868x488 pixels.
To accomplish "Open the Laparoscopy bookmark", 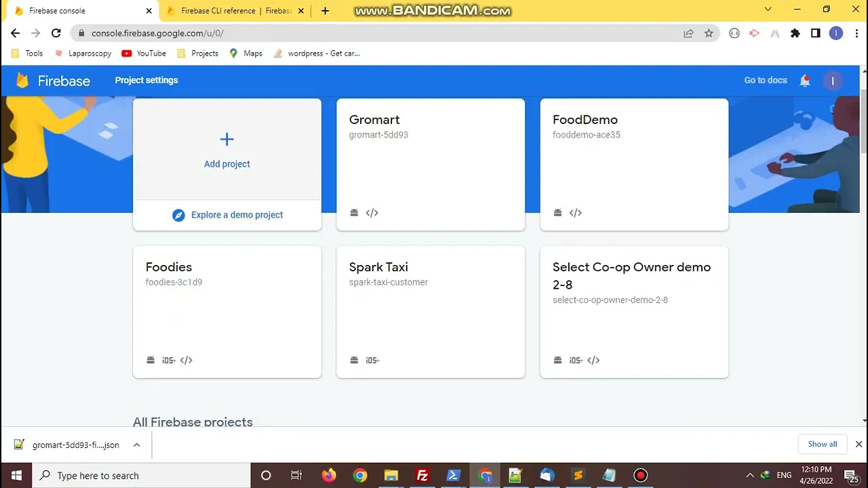I will [83, 53].
